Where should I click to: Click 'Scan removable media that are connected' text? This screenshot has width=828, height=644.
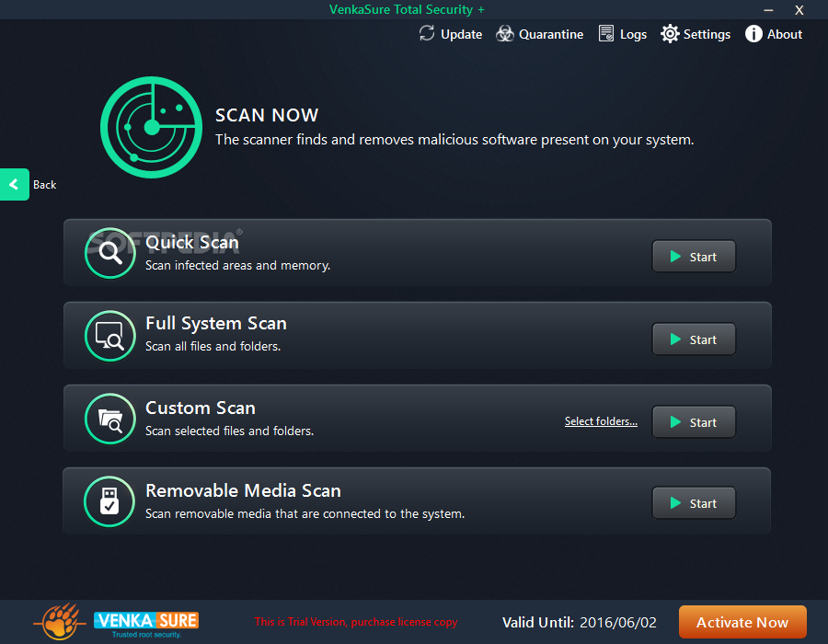[305, 514]
